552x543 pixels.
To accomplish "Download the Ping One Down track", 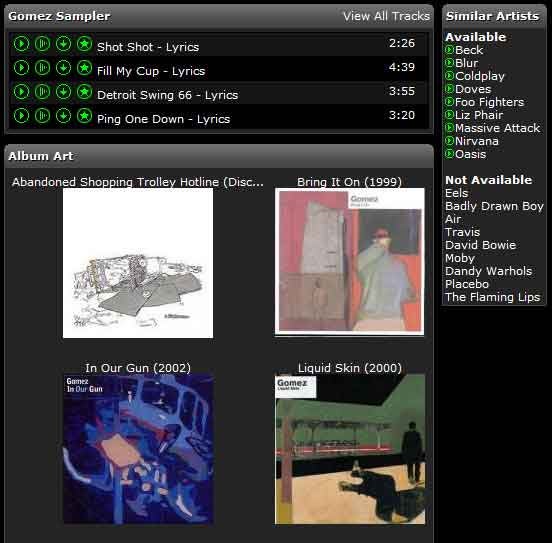I will click(63, 116).
